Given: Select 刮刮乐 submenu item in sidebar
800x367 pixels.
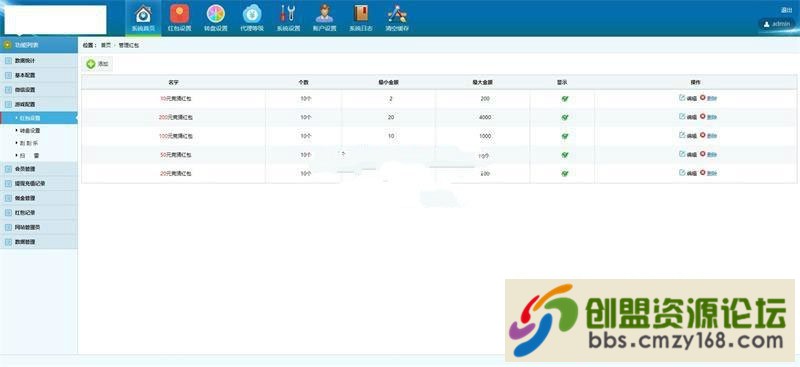Looking at the screenshot, I should coord(39,143).
